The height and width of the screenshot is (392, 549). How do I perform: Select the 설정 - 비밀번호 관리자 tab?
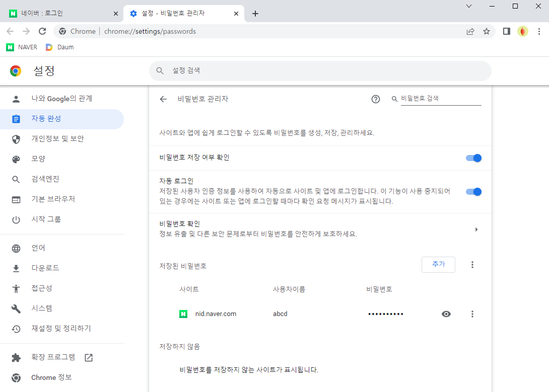click(x=184, y=13)
